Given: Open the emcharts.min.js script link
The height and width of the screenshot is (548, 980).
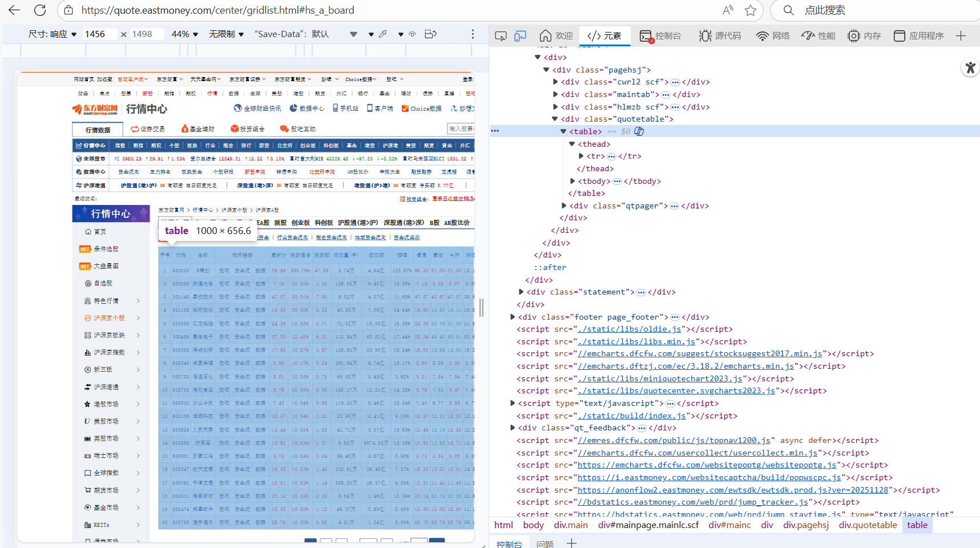Looking at the screenshot, I should (686, 366).
